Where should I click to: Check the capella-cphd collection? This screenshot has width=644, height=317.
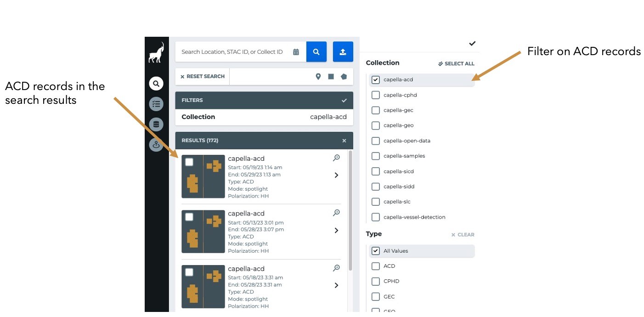tap(376, 95)
